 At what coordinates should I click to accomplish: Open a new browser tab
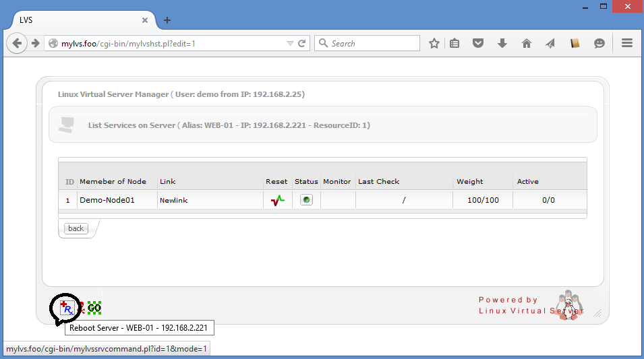[167, 20]
